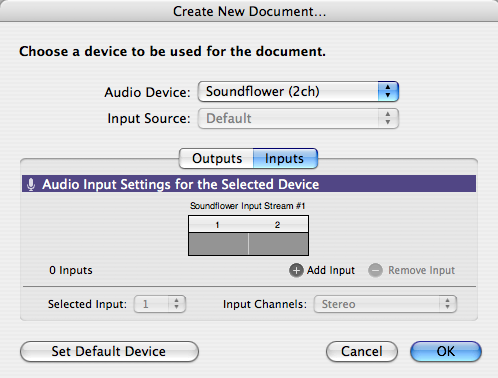Open the Audio Device dropdown showing Soundflower (2ch)

pos(298,91)
